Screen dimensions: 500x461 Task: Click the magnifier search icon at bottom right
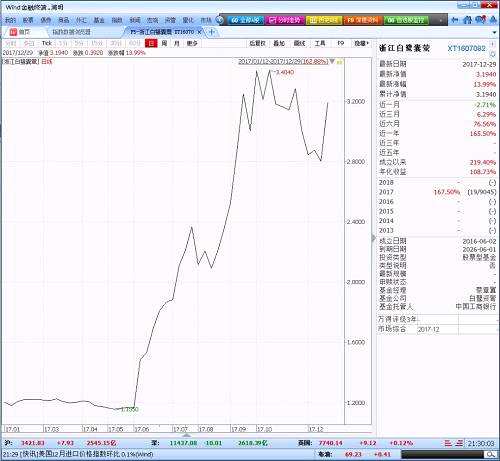490,454
